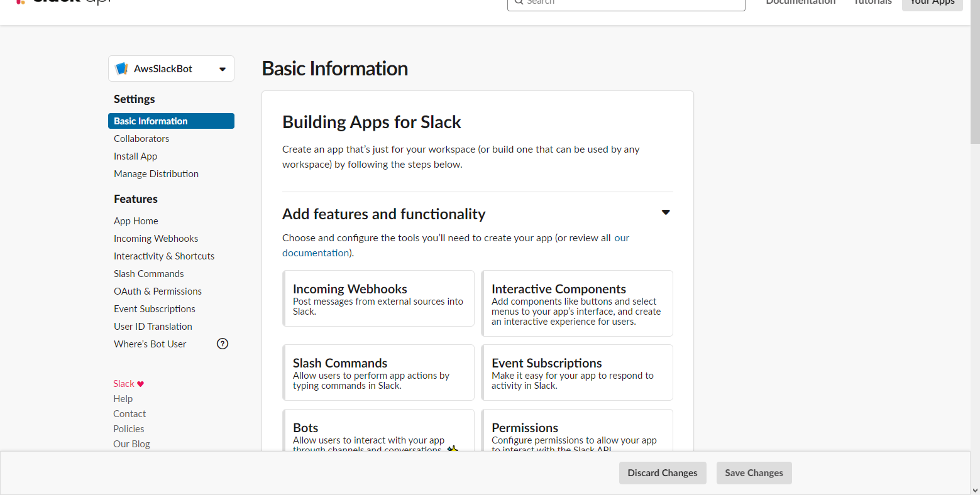Click Where's Bot User link
The image size is (980, 495).
150,344
